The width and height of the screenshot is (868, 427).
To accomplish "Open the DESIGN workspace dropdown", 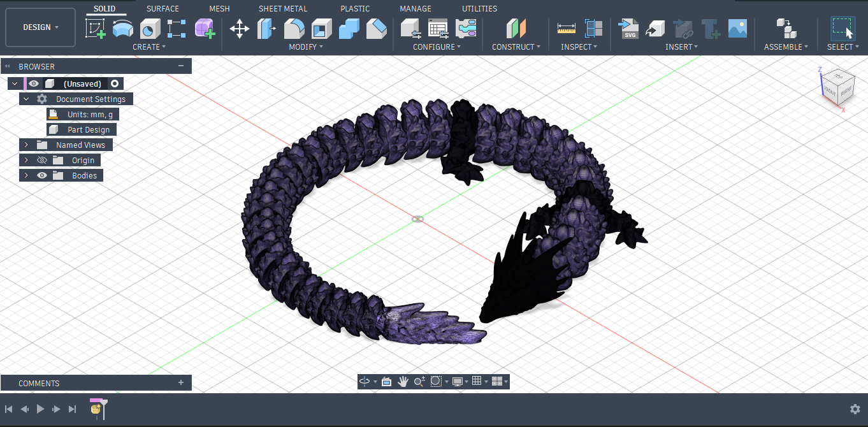I will pyautogui.click(x=40, y=27).
